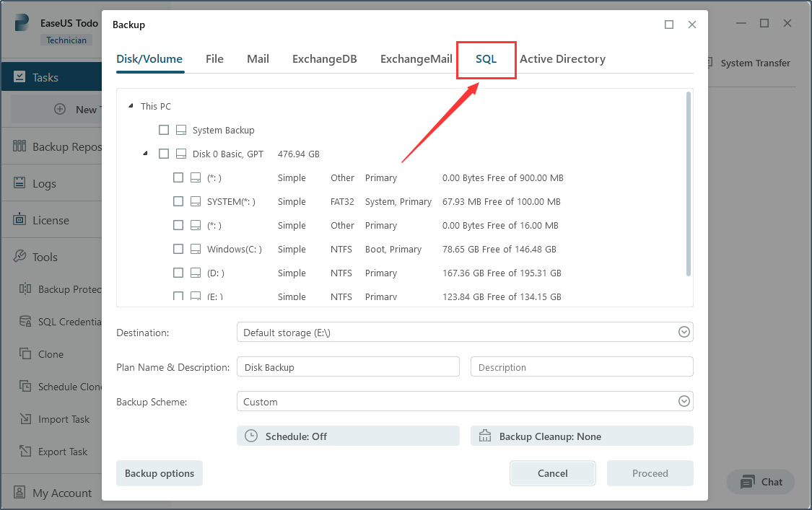This screenshot has height=510, width=812.
Task: Type a plan name in Disk Backup field
Action: [348, 366]
